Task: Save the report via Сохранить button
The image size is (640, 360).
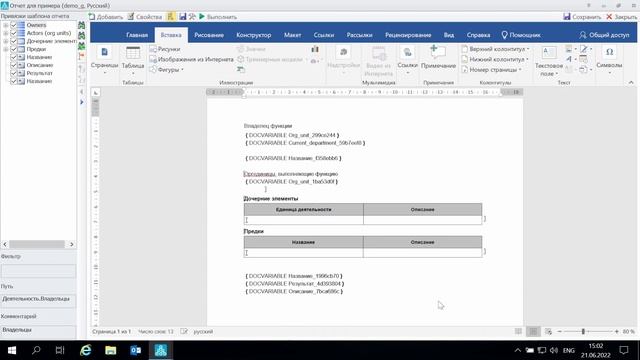Action: pyautogui.click(x=582, y=17)
